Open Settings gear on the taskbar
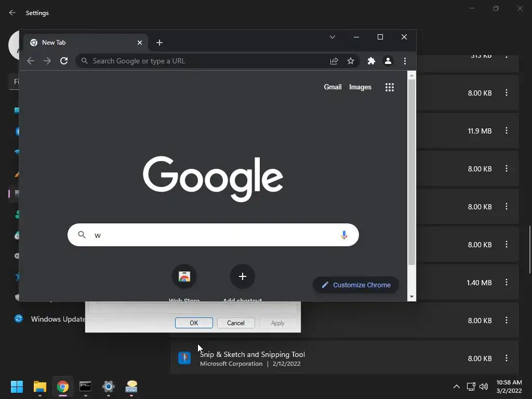Screen dimensions: 532x399 tap(108, 387)
